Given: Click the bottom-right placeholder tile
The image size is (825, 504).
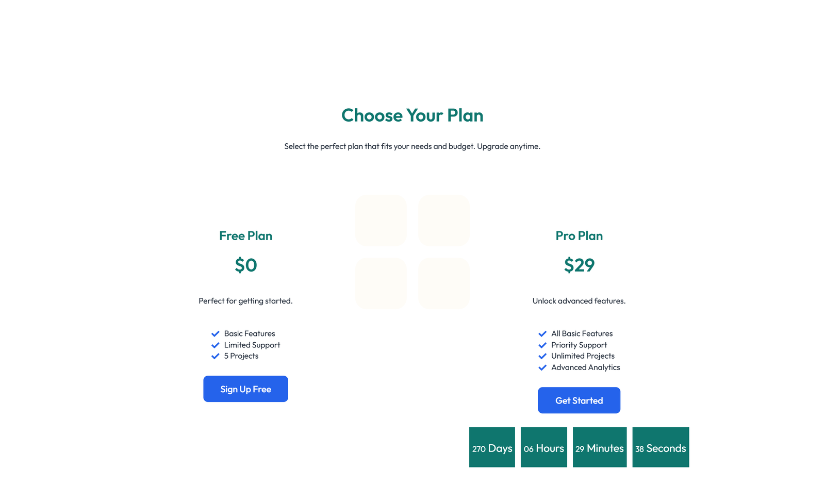Looking at the screenshot, I should tap(443, 283).
